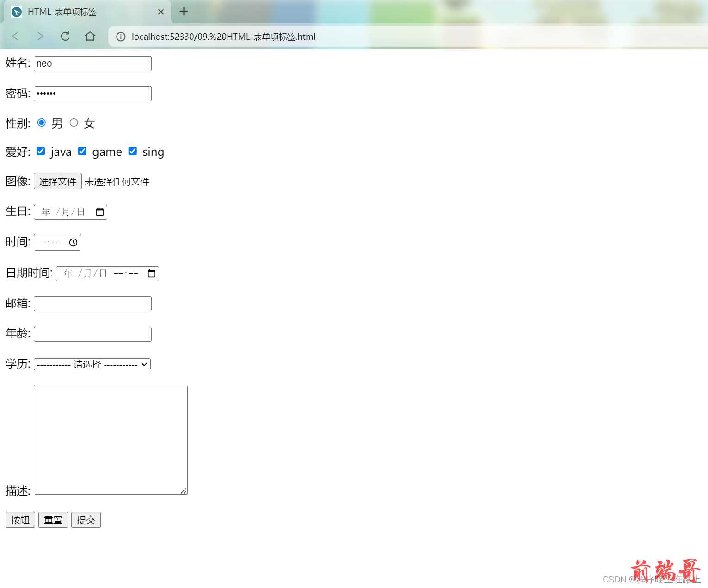Select the 男 radio button
The image size is (708, 588).
42,122
